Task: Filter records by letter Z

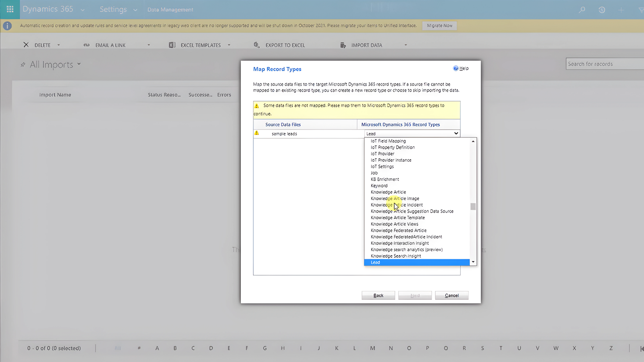Action: 611,349
